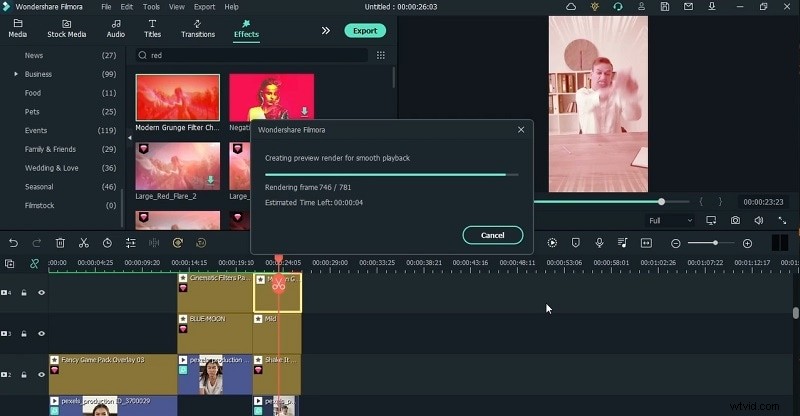This screenshot has width=800, height=416.
Task: Expand the Business category
Action: click(x=16, y=74)
